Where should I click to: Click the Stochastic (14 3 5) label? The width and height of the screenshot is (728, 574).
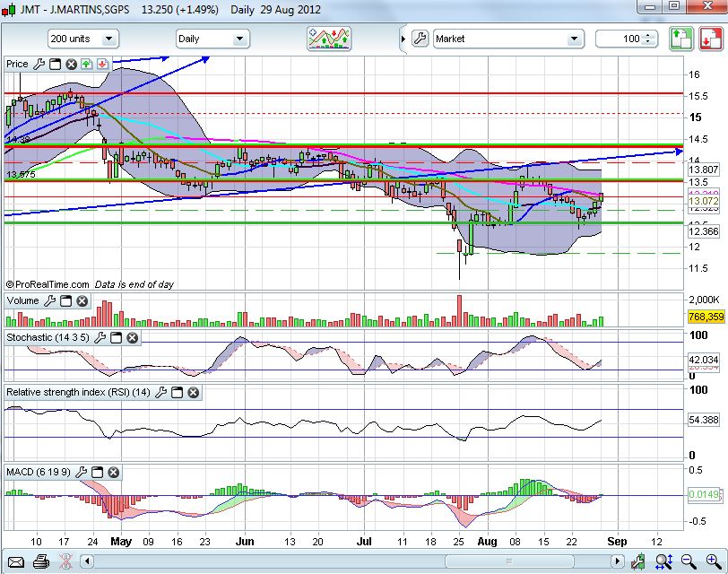click(48, 337)
